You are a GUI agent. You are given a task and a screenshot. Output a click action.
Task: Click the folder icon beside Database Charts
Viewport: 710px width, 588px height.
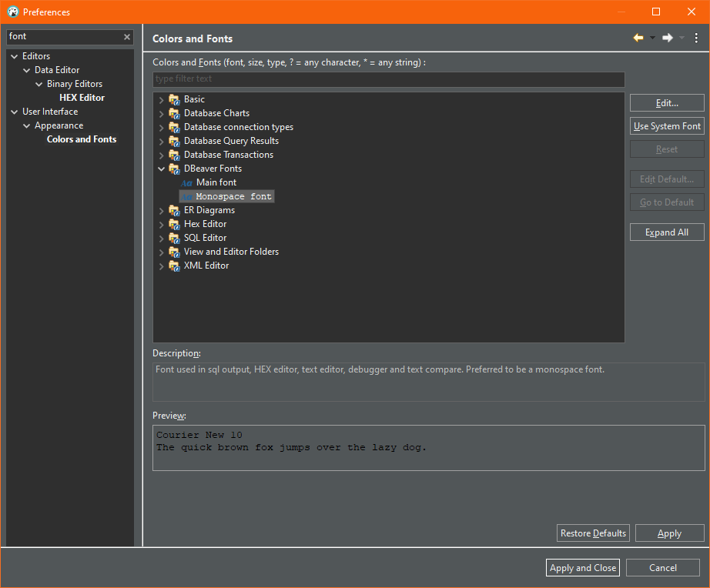174,113
